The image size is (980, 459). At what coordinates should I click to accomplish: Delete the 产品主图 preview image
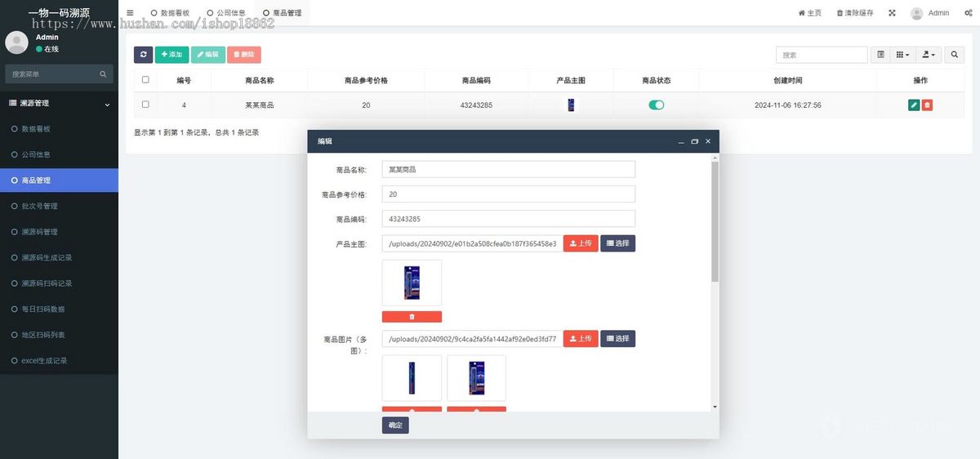click(412, 317)
